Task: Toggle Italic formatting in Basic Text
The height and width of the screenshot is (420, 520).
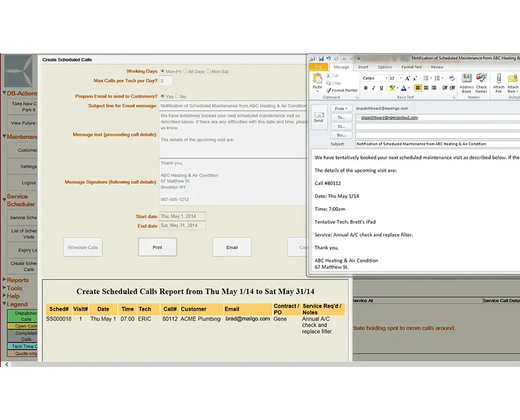Action: coord(373,88)
